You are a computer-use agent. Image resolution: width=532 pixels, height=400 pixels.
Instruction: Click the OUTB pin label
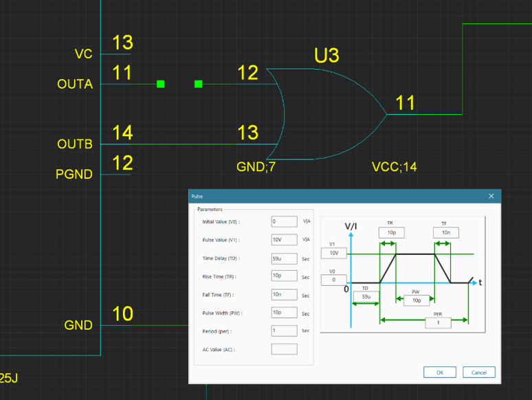click(x=75, y=144)
